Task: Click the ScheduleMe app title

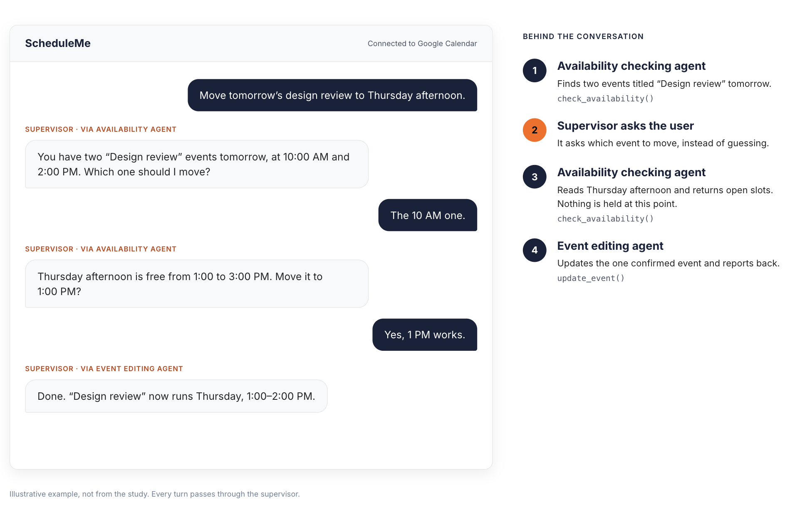Action: coord(58,43)
